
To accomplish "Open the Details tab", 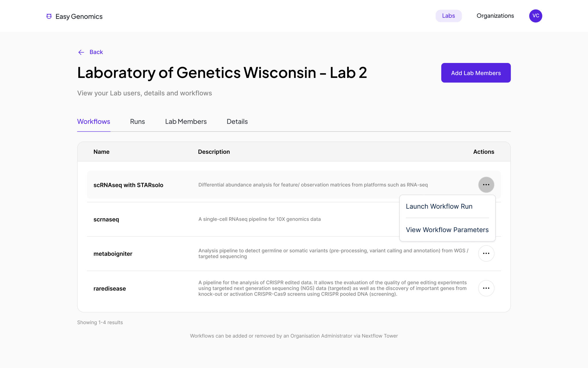I will pos(237,121).
